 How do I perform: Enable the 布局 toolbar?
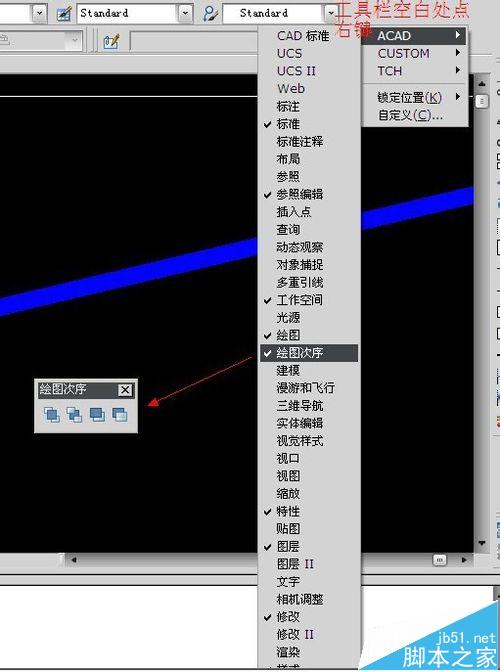point(309,159)
